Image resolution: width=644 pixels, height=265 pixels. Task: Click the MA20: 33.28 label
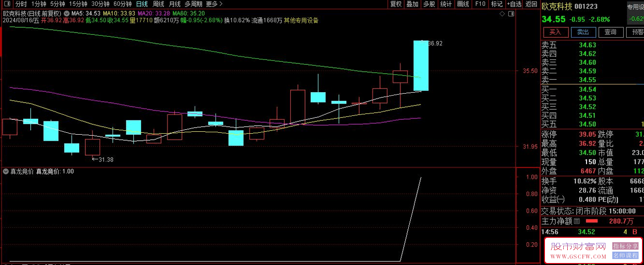[153, 13]
